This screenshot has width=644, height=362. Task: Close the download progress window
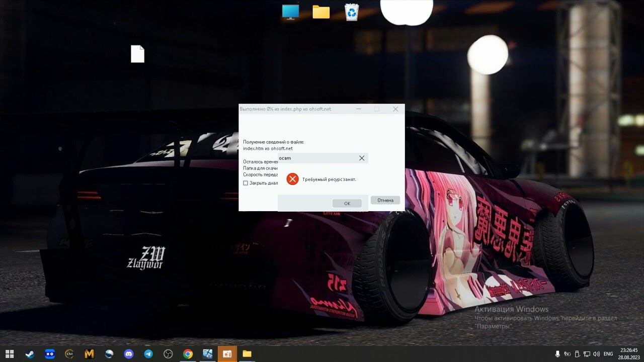pos(395,109)
